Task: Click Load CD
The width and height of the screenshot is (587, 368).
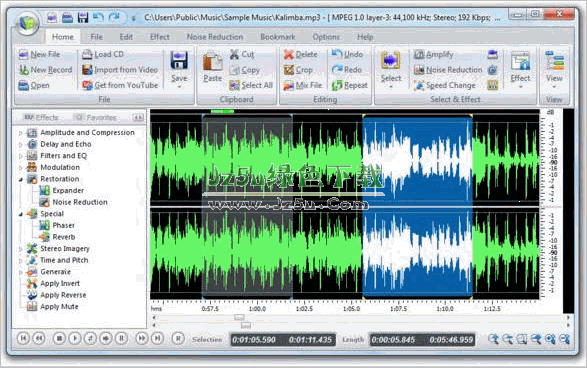Action: 103,54
